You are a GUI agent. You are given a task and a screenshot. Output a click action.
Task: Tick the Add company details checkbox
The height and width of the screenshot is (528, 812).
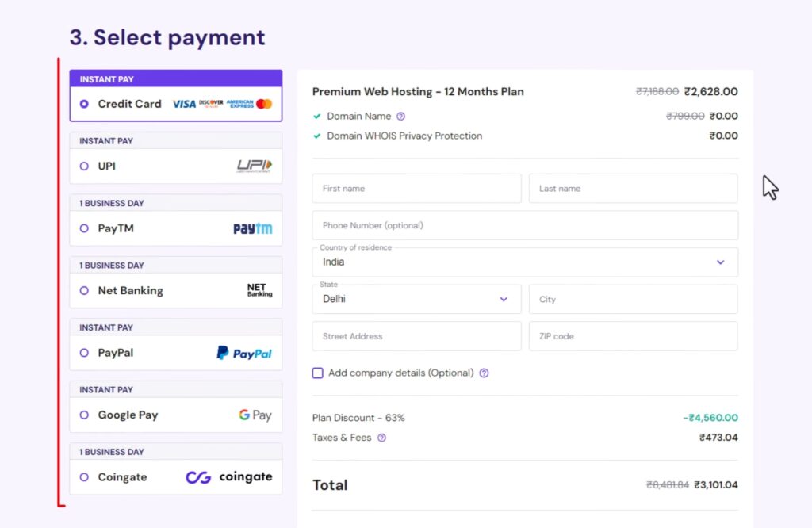point(317,373)
